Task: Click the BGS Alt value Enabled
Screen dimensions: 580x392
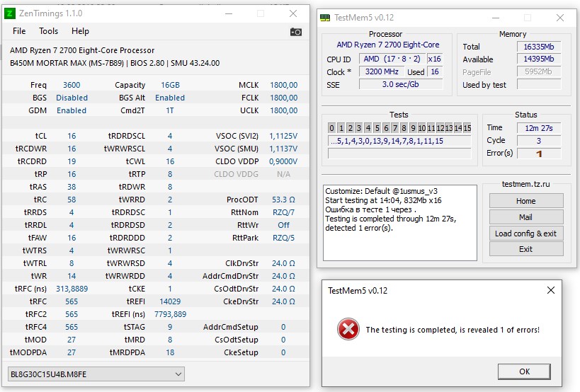Action: [170, 98]
